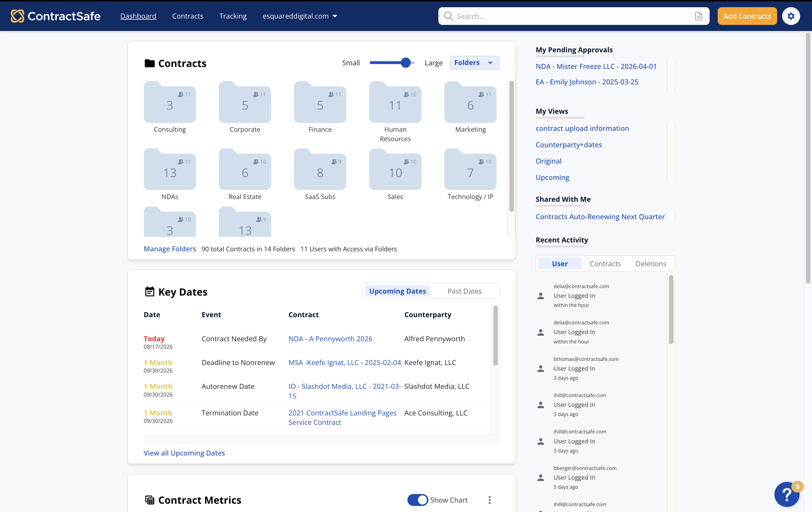Open Manage Folders link
This screenshot has height=512, width=812.
click(170, 249)
